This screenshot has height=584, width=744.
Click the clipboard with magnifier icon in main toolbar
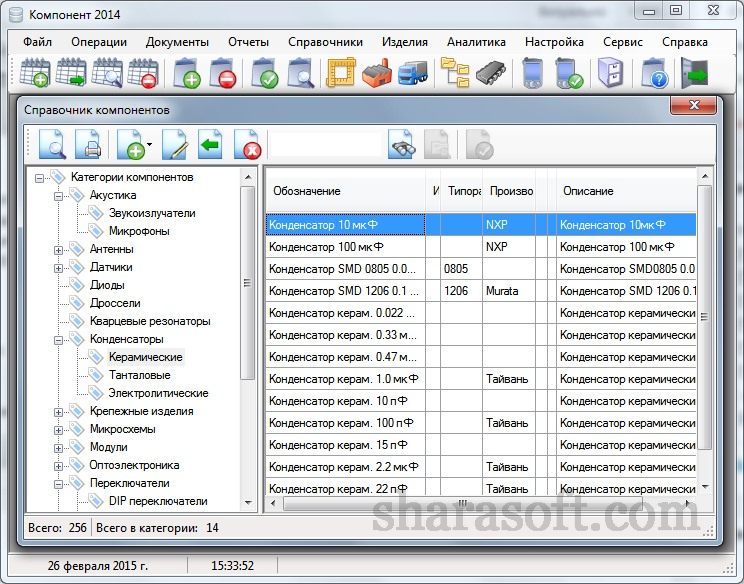pos(301,73)
